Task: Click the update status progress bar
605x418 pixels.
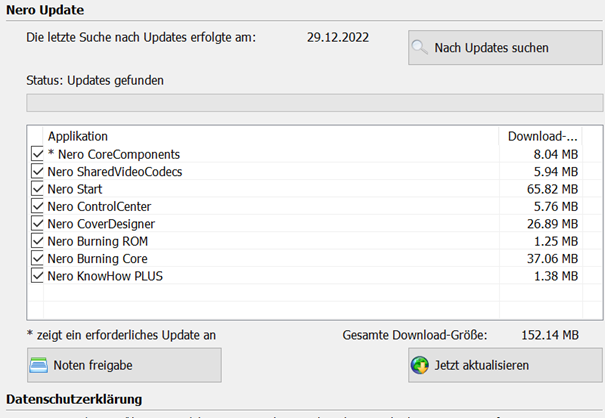Action: (x=314, y=102)
